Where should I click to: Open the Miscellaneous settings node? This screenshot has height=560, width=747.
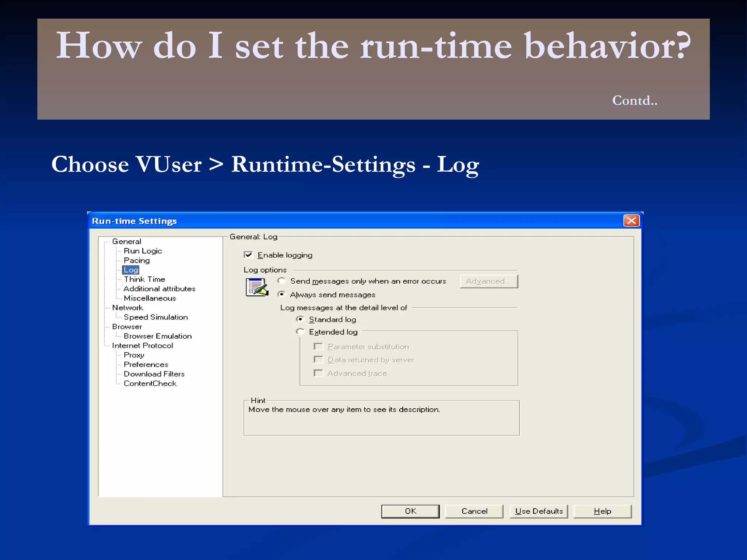click(x=150, y=298)
